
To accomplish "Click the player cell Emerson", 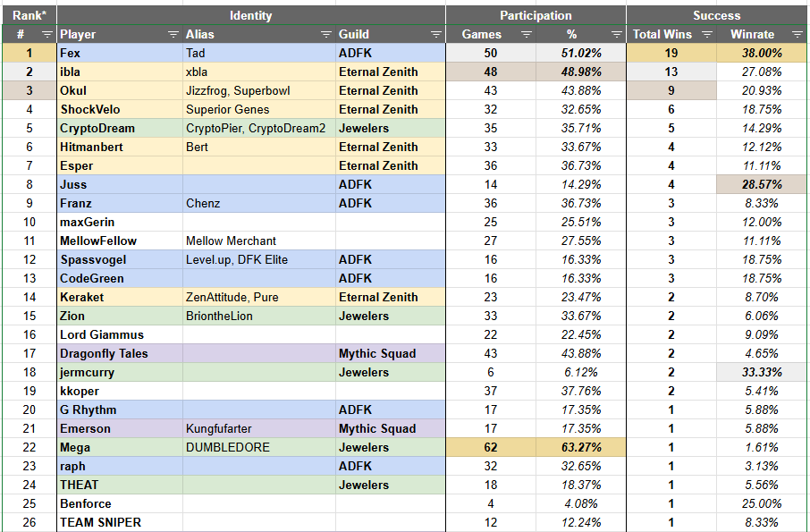I will click(x=120, y=428).
